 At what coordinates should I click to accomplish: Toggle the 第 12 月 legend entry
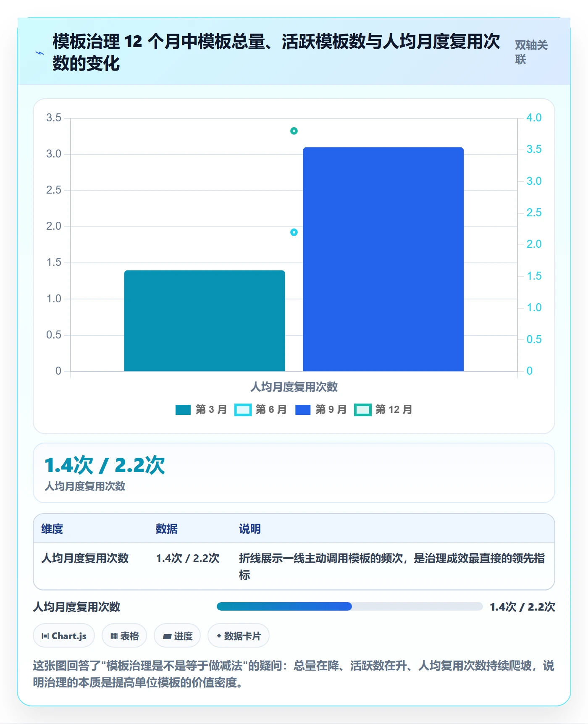tap(383, 409)
